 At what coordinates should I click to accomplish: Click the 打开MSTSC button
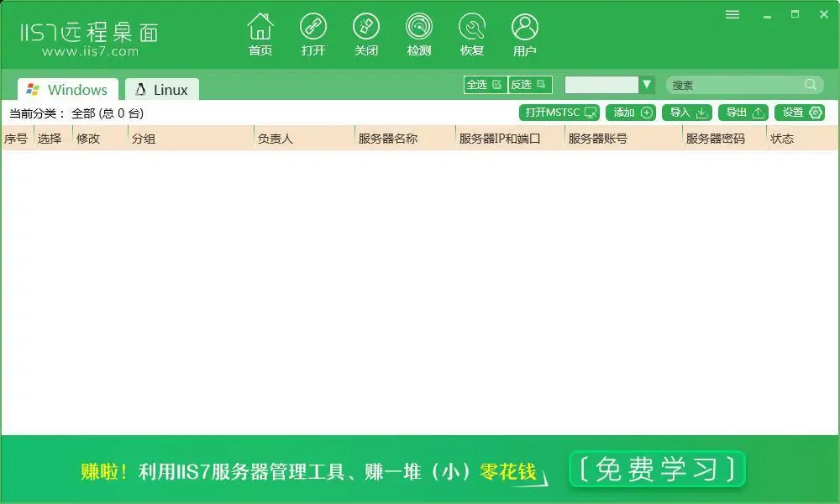coord(559,113)
